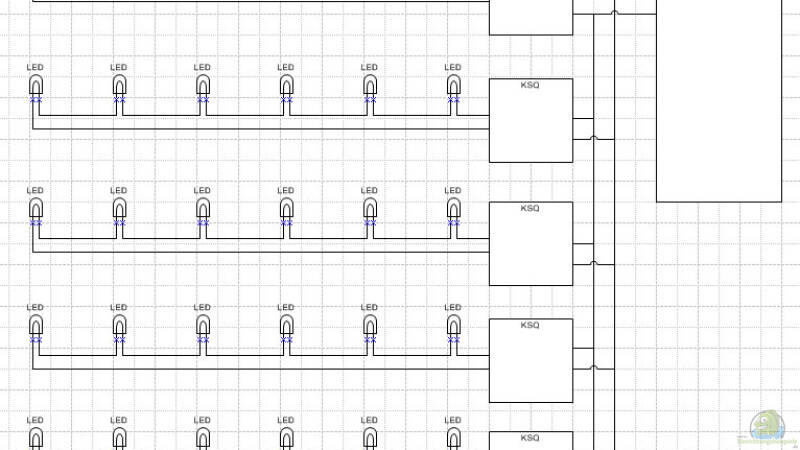Click the LED label above the top row's second LED

(x=119, y=67)
